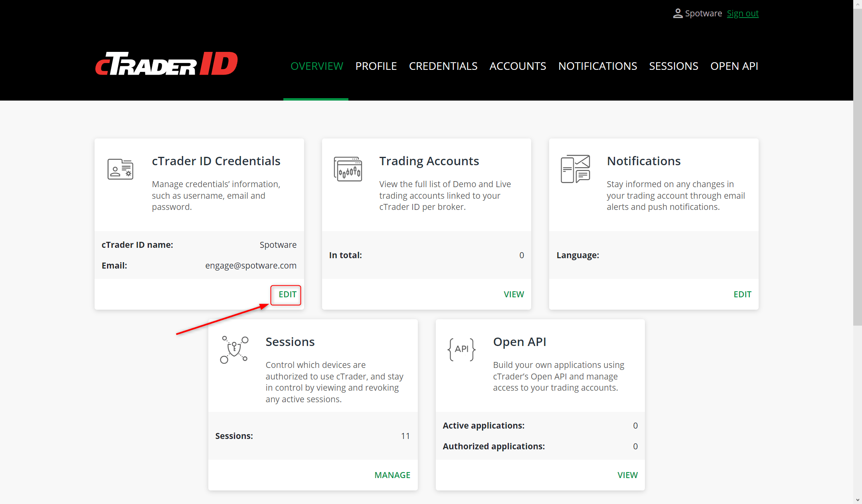View Trading Accounts list
The image size is (862, 504).
[514, 294]
